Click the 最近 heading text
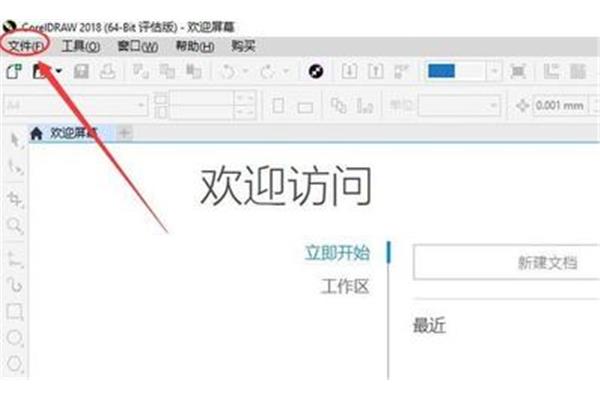Viewport: 600px width, 400px height. coord(429,326)
